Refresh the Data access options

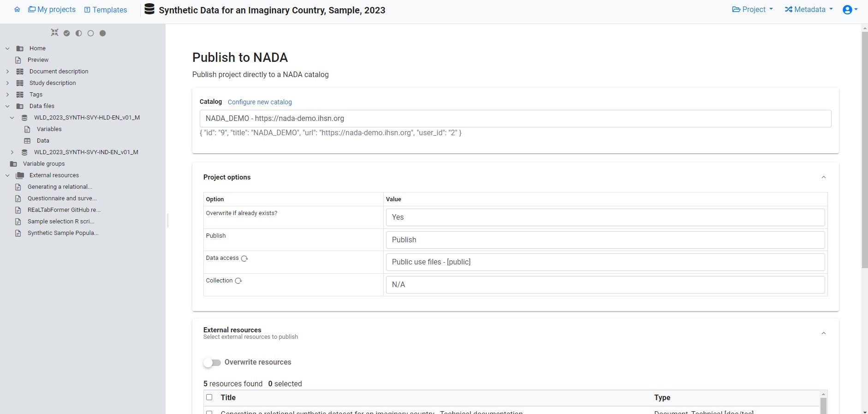[244, 258]
